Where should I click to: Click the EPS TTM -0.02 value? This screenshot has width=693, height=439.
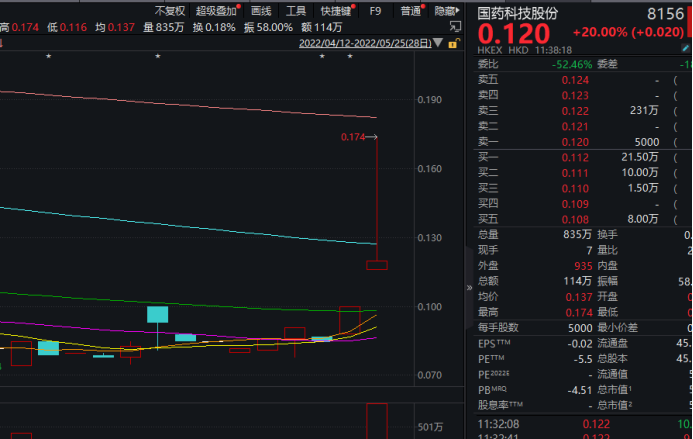(x=579, y=344)
